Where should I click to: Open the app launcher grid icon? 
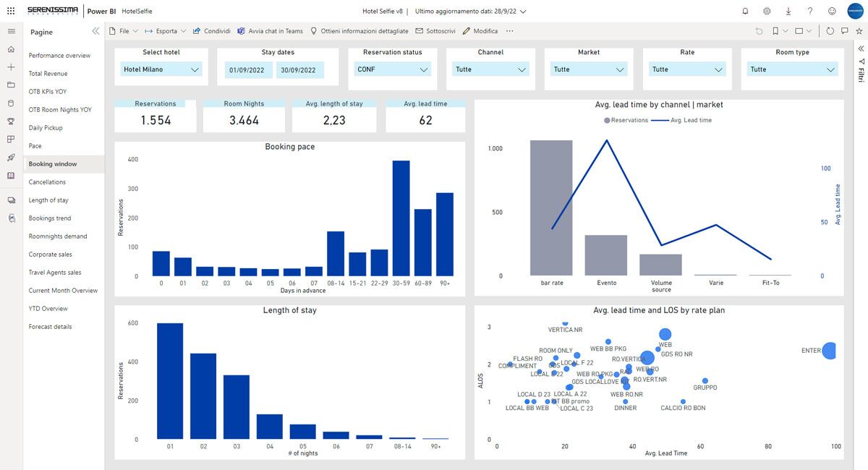(10, 11)
